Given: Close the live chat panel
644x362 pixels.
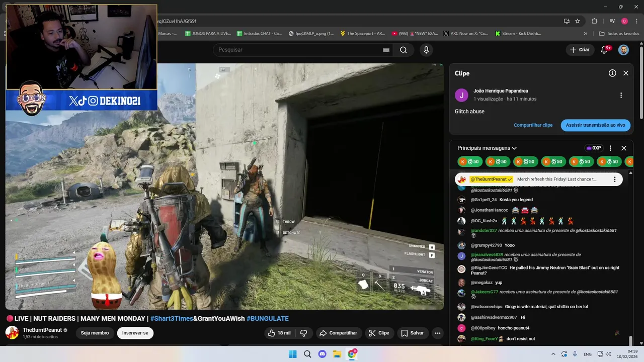Looking at the screenshot, I should pos(624,148).
